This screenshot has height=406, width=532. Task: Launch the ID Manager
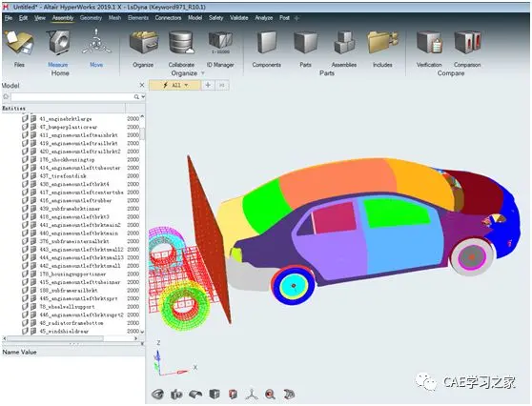(x=220, y=48)
